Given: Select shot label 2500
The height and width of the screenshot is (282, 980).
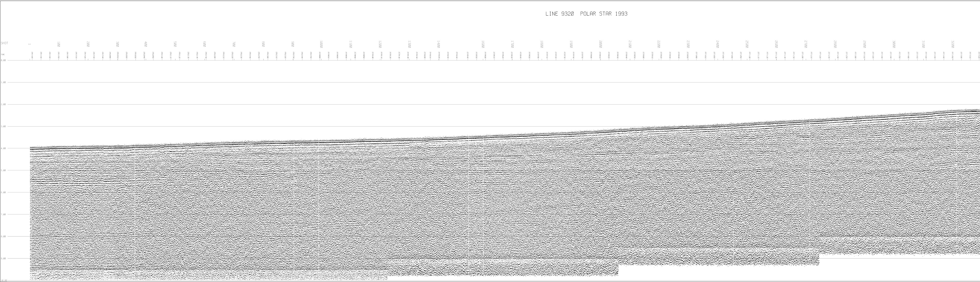Looking at the screenshot, I should [747, 44].
